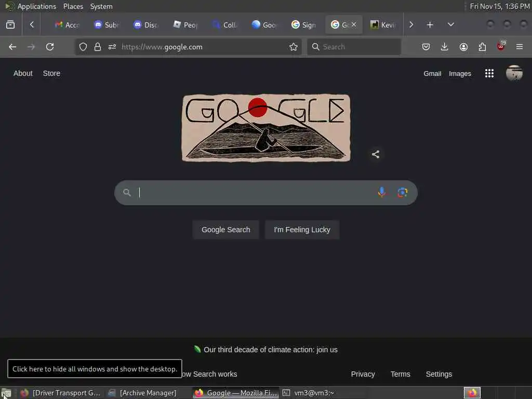Open the Firefox account icon

[x=463, y=47]
